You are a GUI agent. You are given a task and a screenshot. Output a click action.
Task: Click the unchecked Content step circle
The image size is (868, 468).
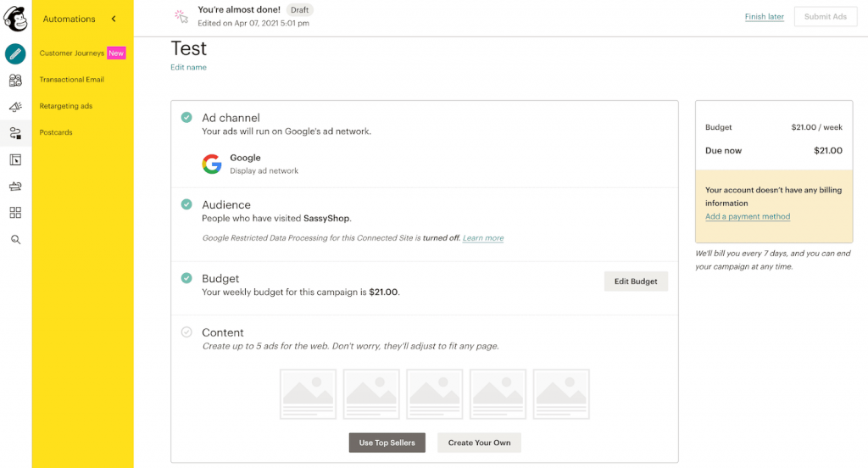tap(186, 331)
